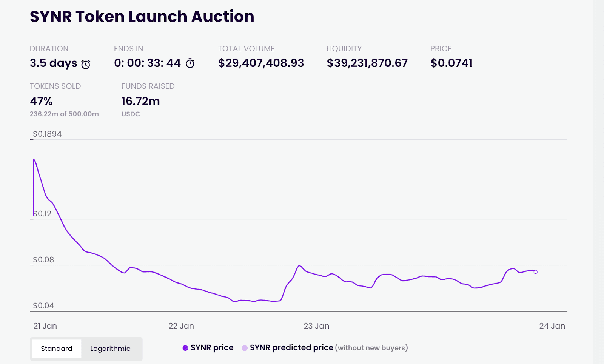Click the dark purple SYNR price legend dot
This screenshot has width=604, height=364.
(185, 348)
